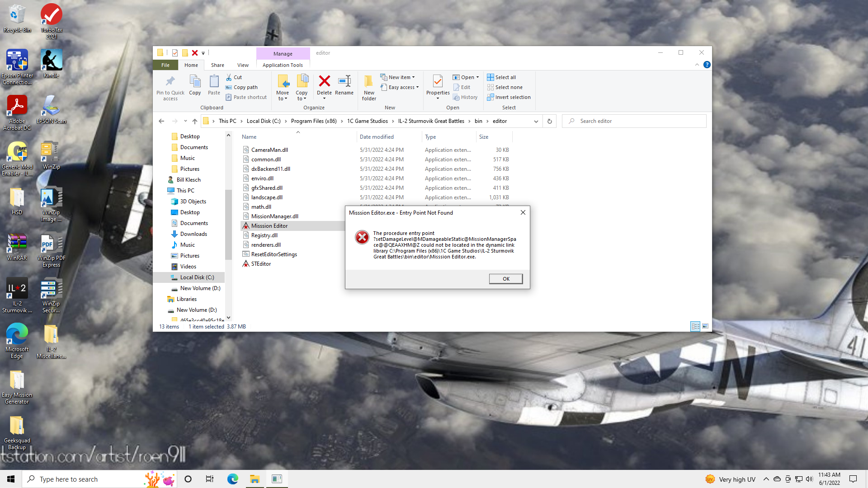Click IL-2 Sturmovik Great Battles breadcrumb
This screenshot has height=488, width=868.
pyautogui.click(x=431, y=121)
